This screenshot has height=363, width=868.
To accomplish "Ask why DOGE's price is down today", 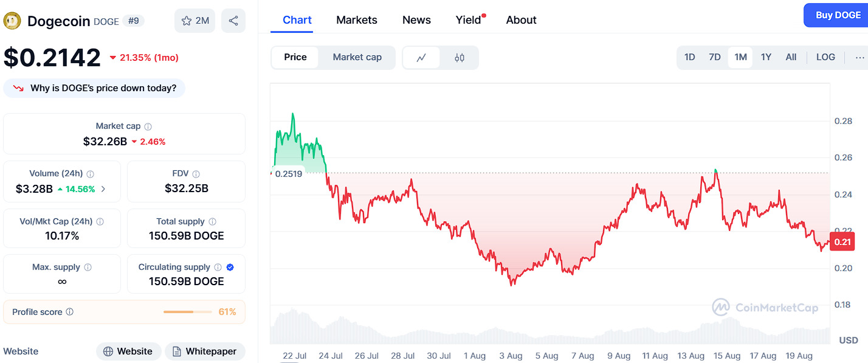I will [94, 88].
